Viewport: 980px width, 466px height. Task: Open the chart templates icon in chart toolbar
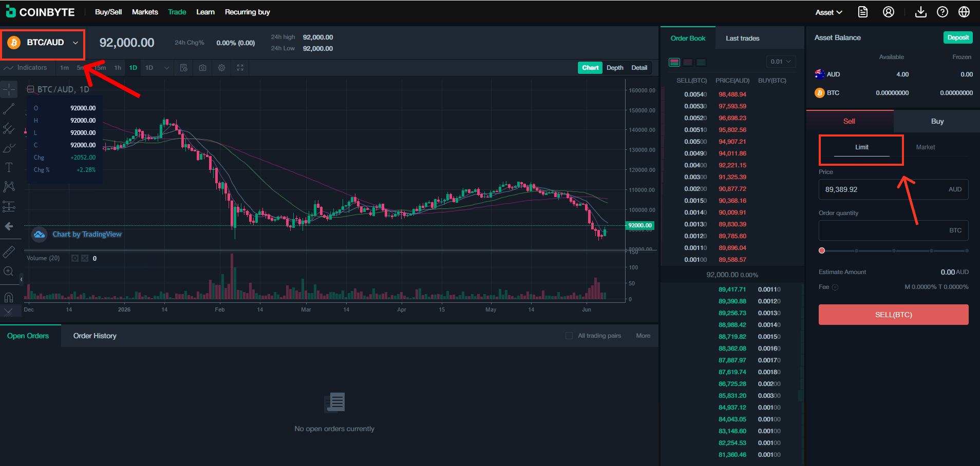coord(184,68)
